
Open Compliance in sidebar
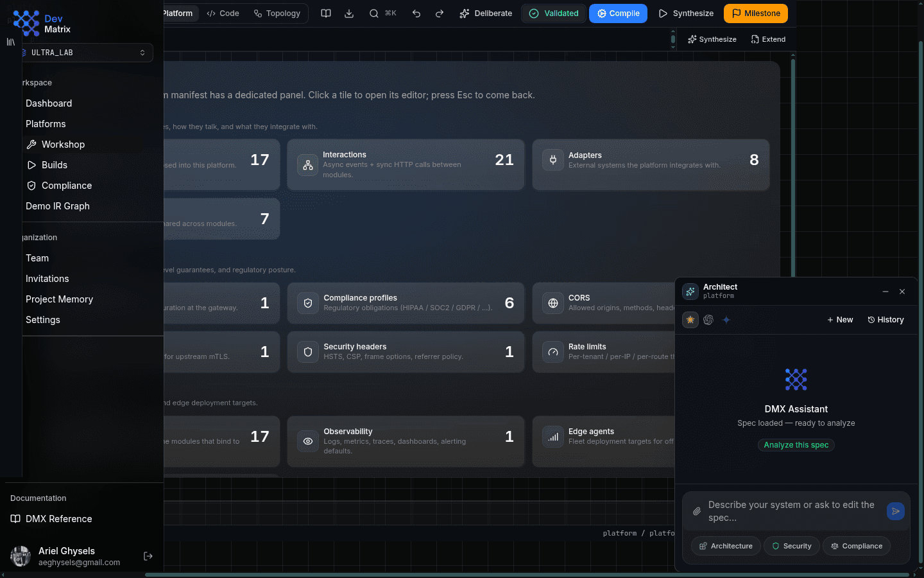click(67, 186)
